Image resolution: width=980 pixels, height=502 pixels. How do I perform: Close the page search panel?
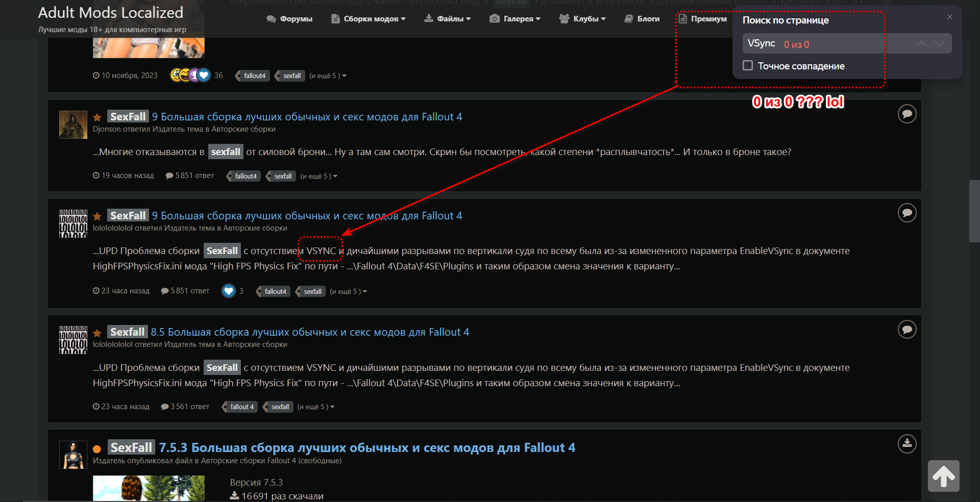coord(949,17)
